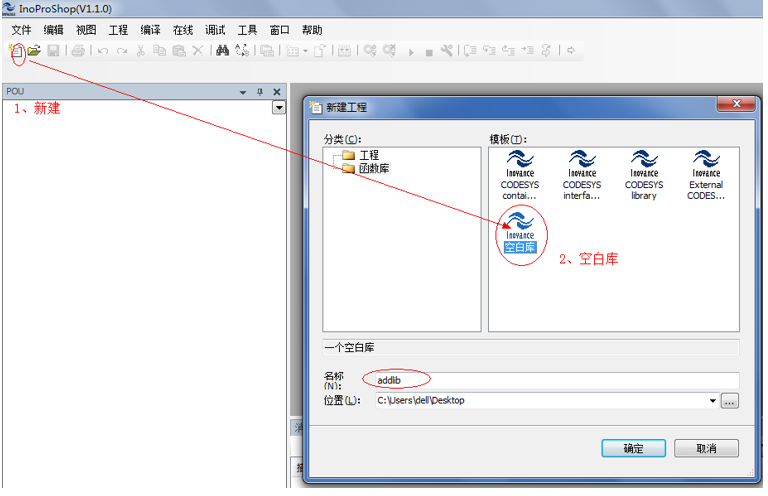The image size is (768, 496).
Task: Click the Print icon in toolbar
Action: point(78,50)
